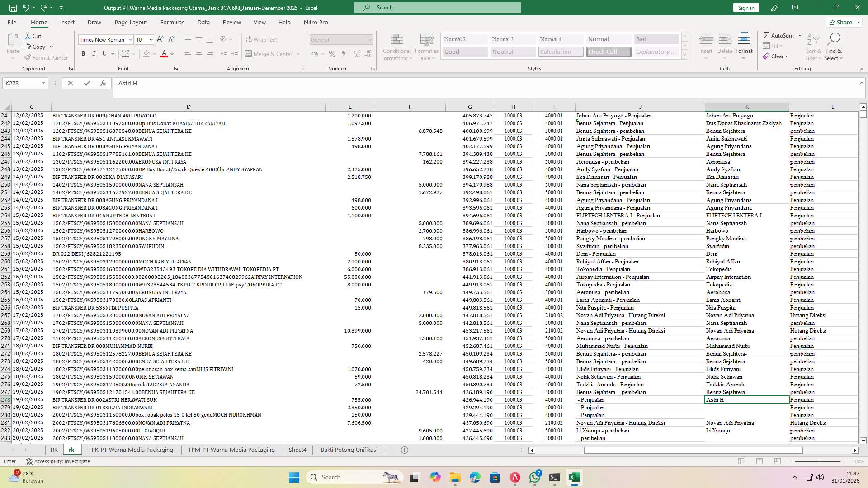868x488 pixels.
Task: Switch to the Formulas ribbon tab
Action: pyautogui.click(x=172, y=22)
